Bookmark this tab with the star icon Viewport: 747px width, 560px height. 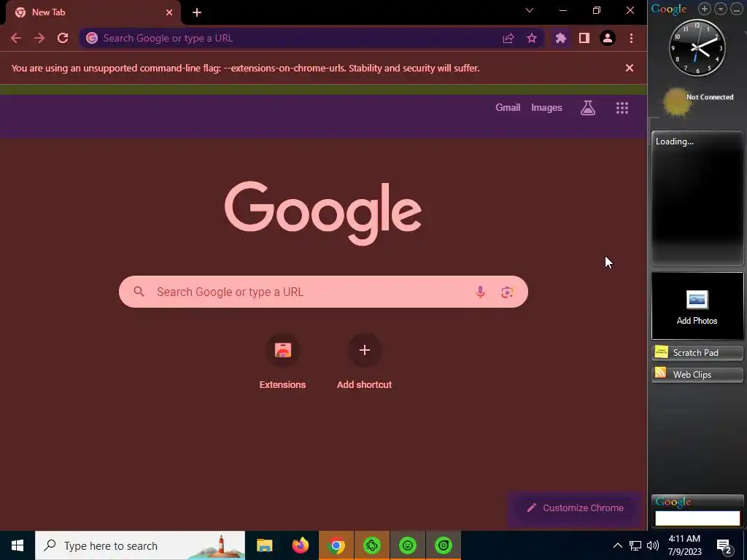[x=532, y=38]
